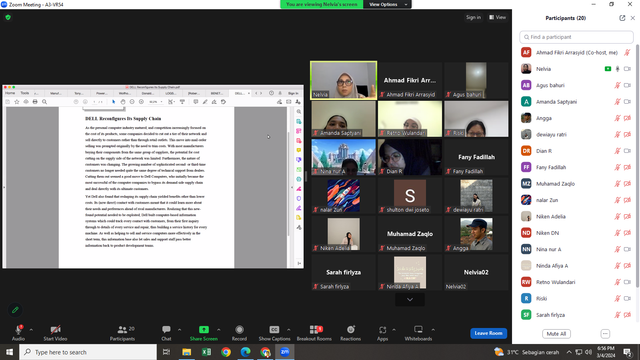Toggle Fany Fadillah's camera icon in list
The image size is (640, 360).
[628, 167]
